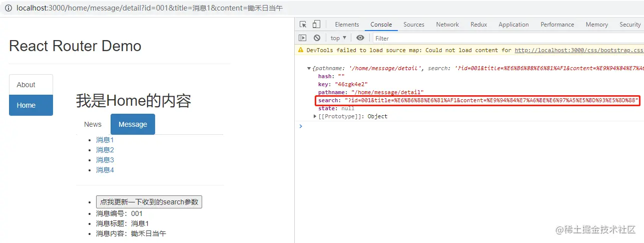This screenshot has width=644, height=243.
Task: Show console sidebar icon
Action: tap(302, 38)
